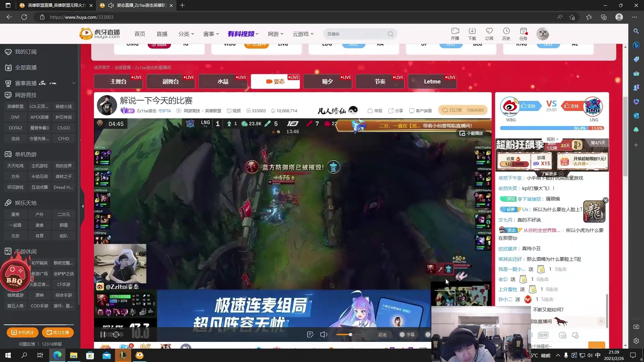Switch to the 瞳夕 stream tab
This screenshot has height=362, width=644.
pos(328,81)
